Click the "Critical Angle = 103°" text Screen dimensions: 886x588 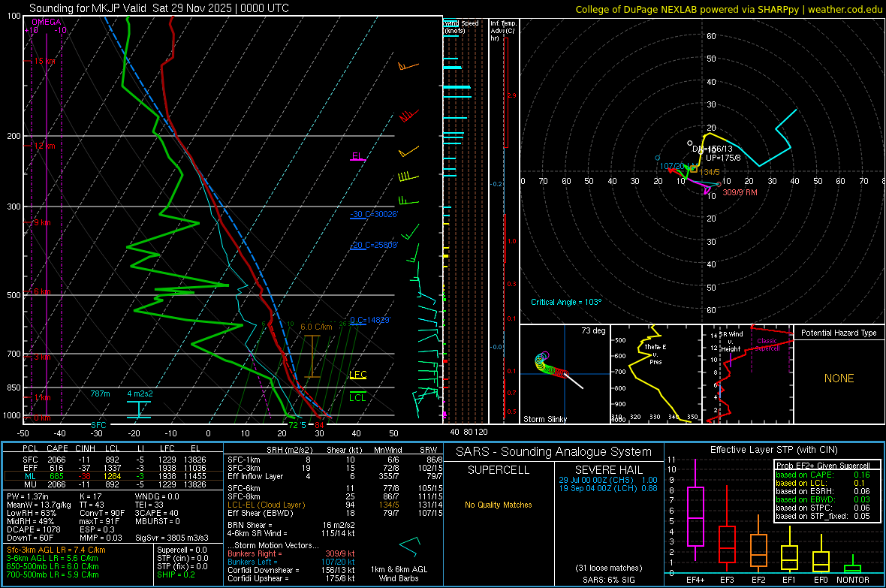(x=566, y=302)
